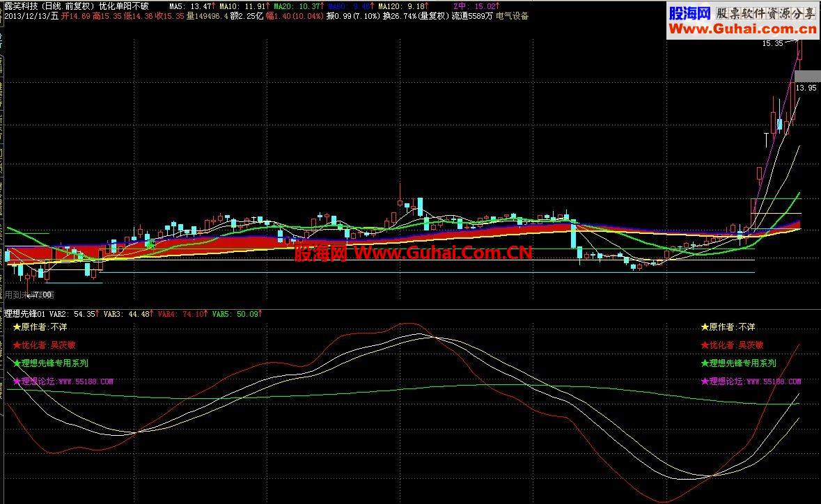821x504 pixels.
Task: Click the stock name 露笑科技(日线.前复权)
Action: 49,6
